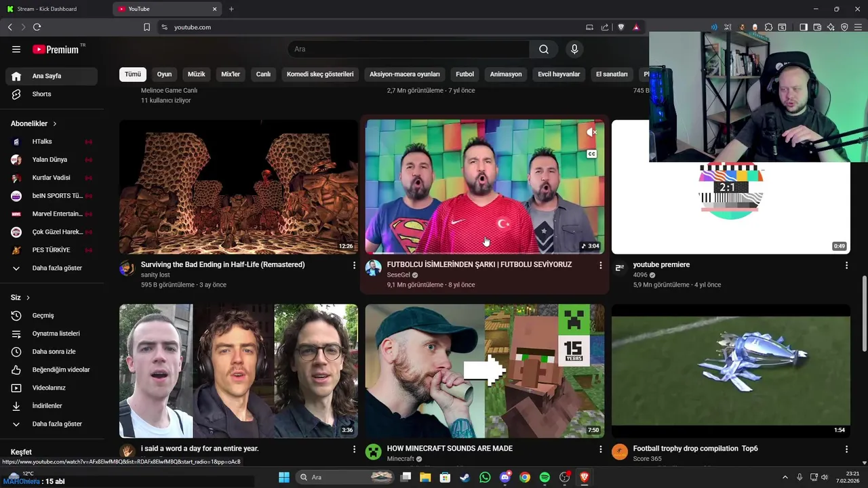868x488 pixels.
Task: Open options for 'i said a word' video
Action: click(x=354, y=449)
